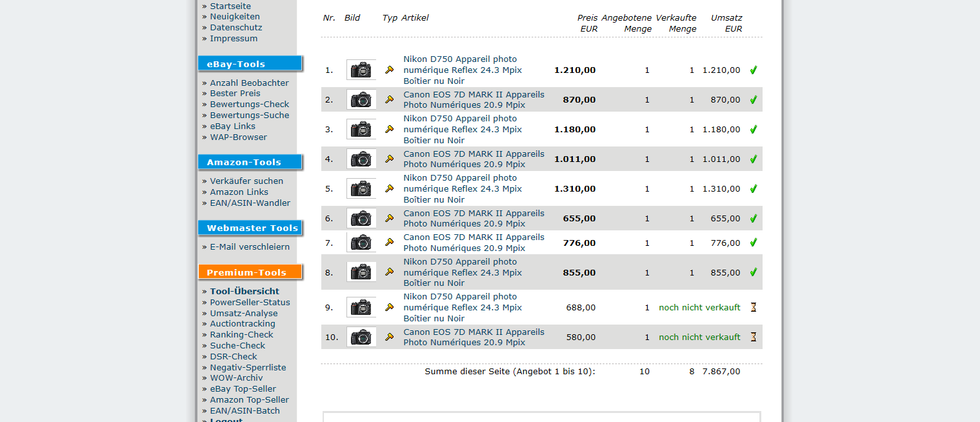This screenshot has height=422, width=980.
Task: Open Suche-Check tool
Action: click(x=238, y=345)
